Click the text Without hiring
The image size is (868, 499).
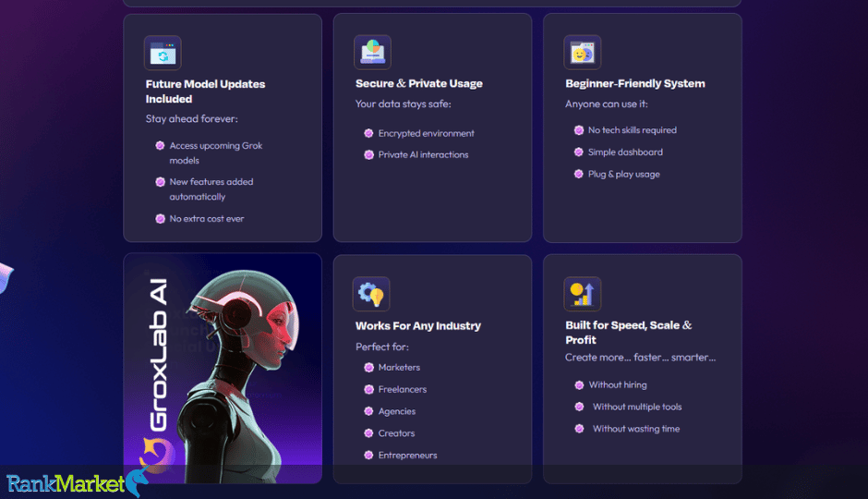point(618,385)
